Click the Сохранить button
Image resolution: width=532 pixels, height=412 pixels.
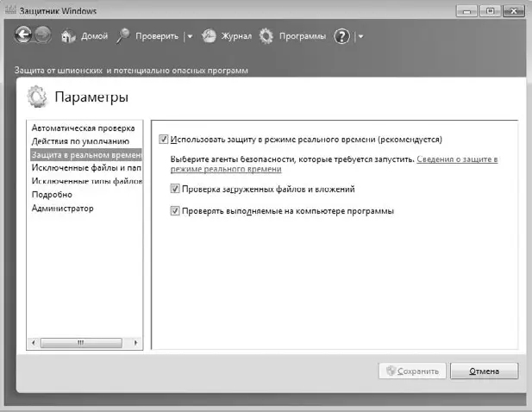click(412, 371)
